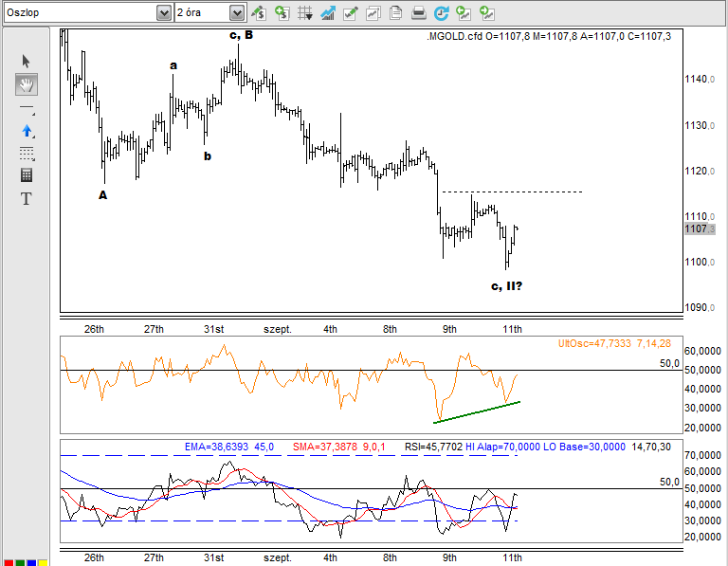Click the EMA=38,6393 indicator label

point(216,447)
